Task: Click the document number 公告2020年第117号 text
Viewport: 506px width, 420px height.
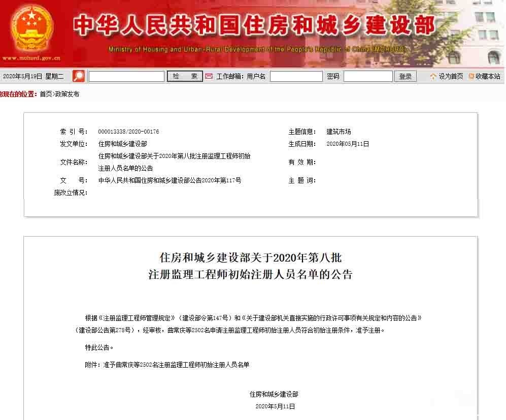Action: point(170,180)
